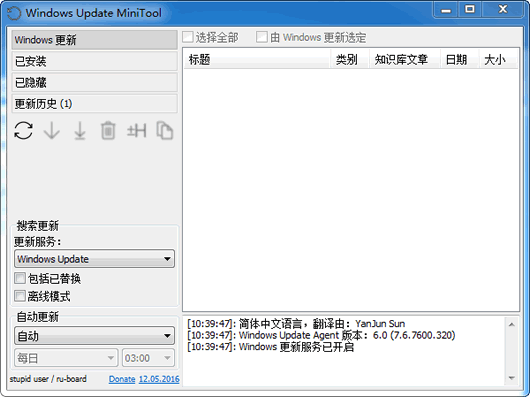Close the Windows Update MiniTool window
Image resolution: width=530 pixels, height=397 pixels.
(x=503, y=10)
